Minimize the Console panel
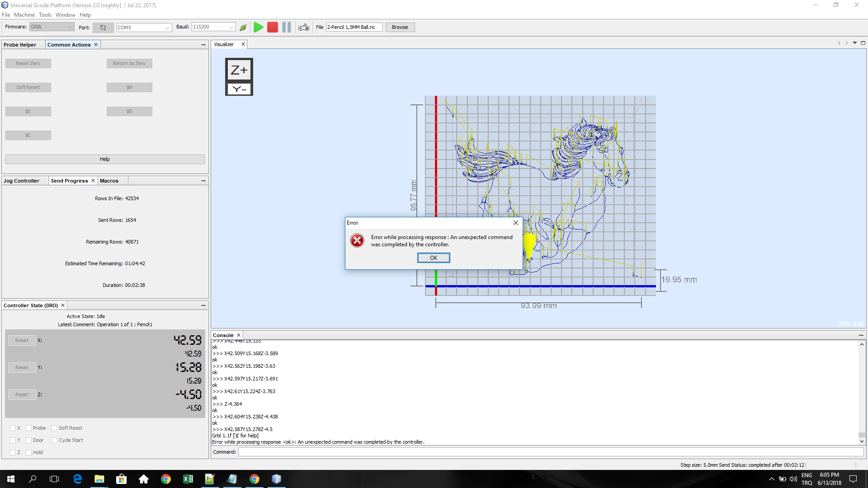The height and width of the screenshot is (488, 868). (x=861, y=335)
